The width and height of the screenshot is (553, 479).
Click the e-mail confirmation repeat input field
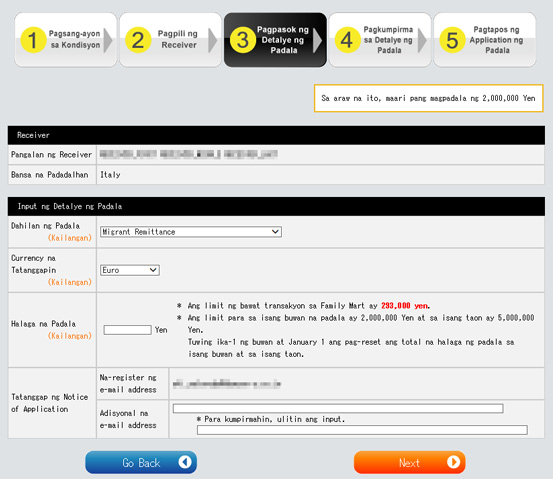tap(362, 430)
